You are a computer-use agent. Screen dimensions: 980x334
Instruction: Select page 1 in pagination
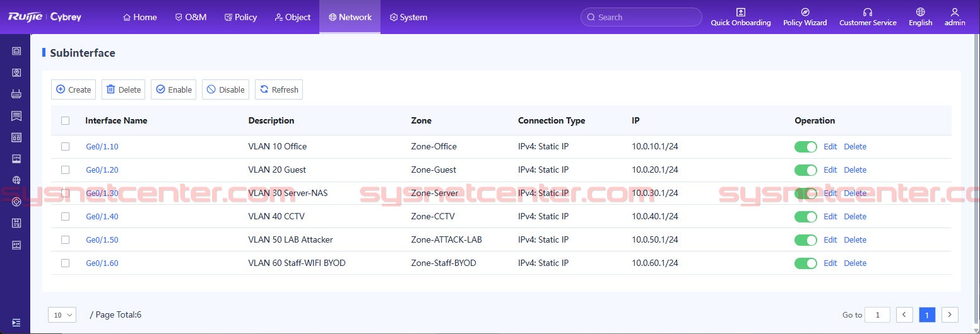coord(927,314)
